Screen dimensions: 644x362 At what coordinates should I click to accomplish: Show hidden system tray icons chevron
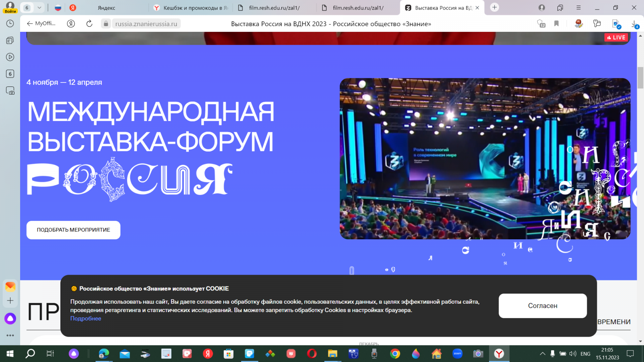click(542, 354)
